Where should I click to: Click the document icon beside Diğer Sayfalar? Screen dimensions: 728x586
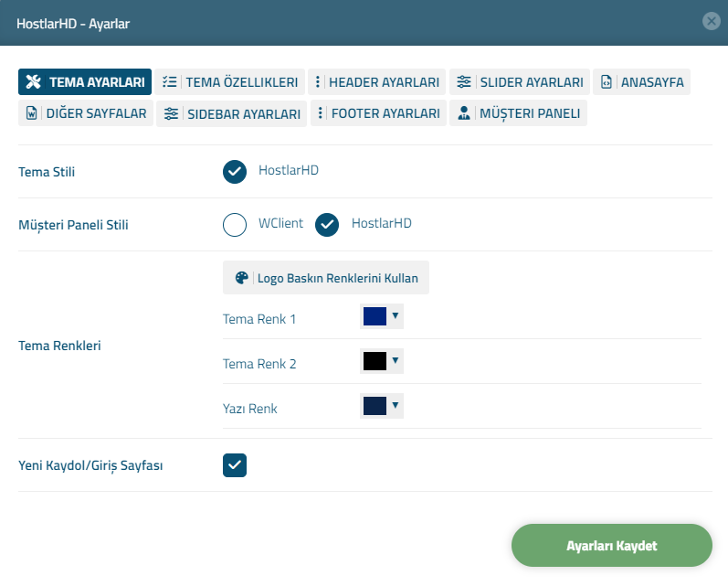coord(31,113)
